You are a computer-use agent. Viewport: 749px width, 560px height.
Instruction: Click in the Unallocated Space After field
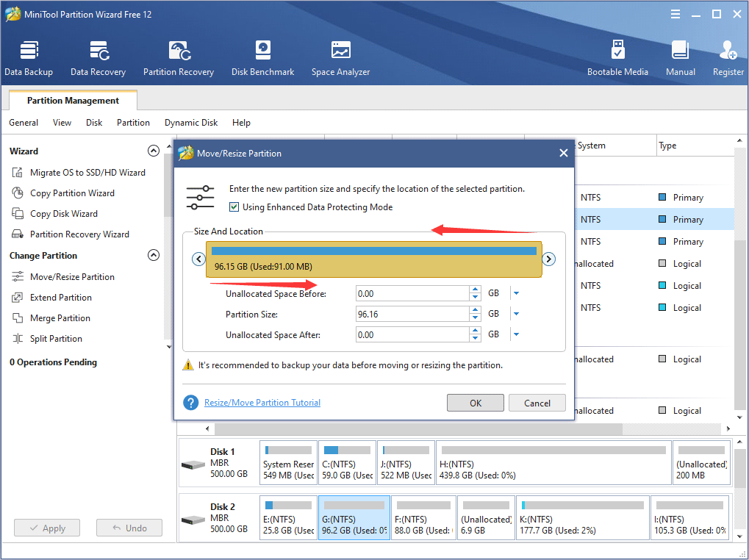412,334
